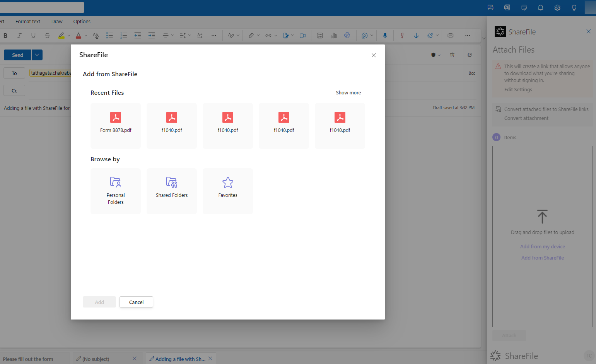Screen dimensions: 596x364
Task: Browse Shared Folders
Action: coord(172,191)
